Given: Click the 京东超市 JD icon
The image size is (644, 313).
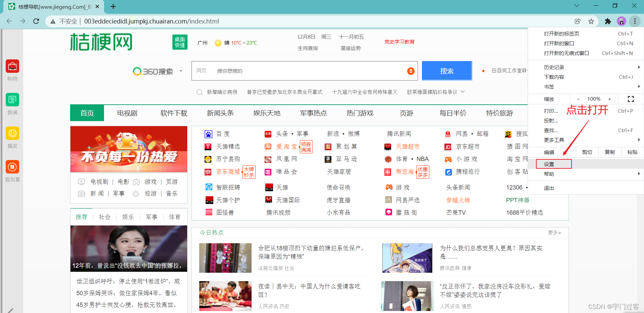Looking at the screenshot, I should coord(448,147).
